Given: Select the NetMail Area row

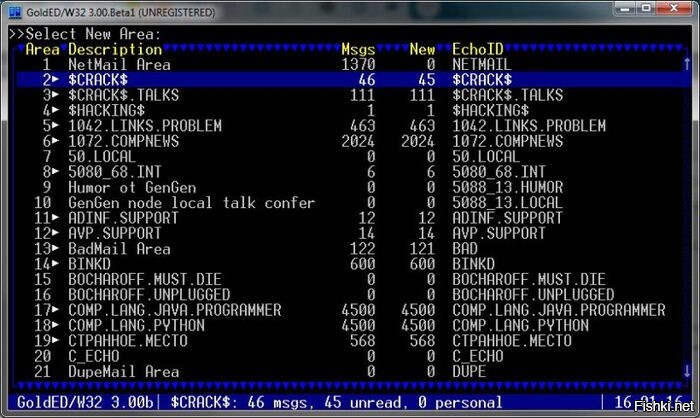Looking at the screenshot, I should point(119,63).
